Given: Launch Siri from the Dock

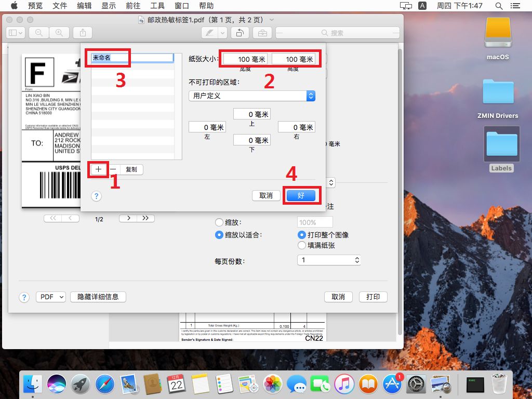Looking at the screenshot, I should (x=56, y=384).
